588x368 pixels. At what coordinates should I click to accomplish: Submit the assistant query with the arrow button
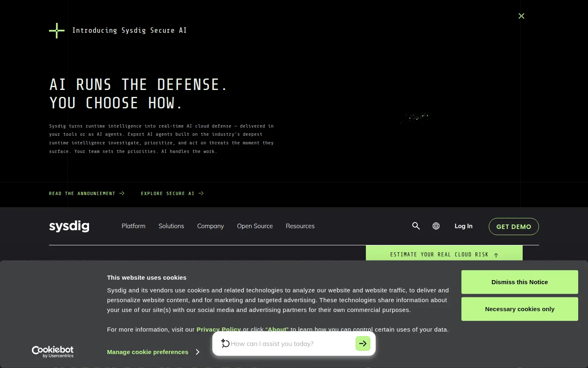tap(363, 344)
